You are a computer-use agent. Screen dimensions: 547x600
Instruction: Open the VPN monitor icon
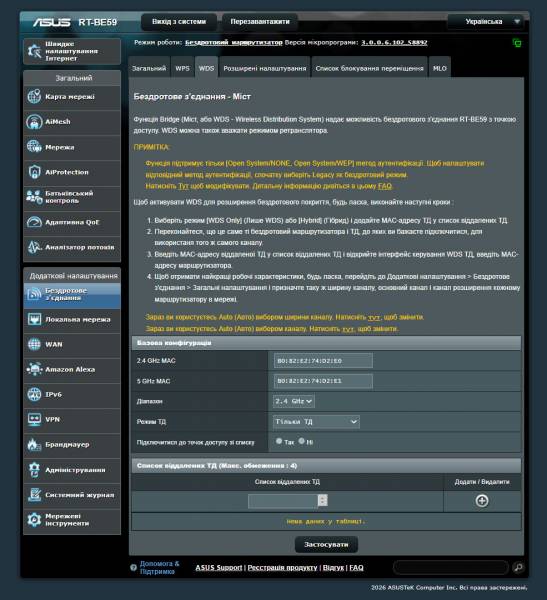pos(34,419)
